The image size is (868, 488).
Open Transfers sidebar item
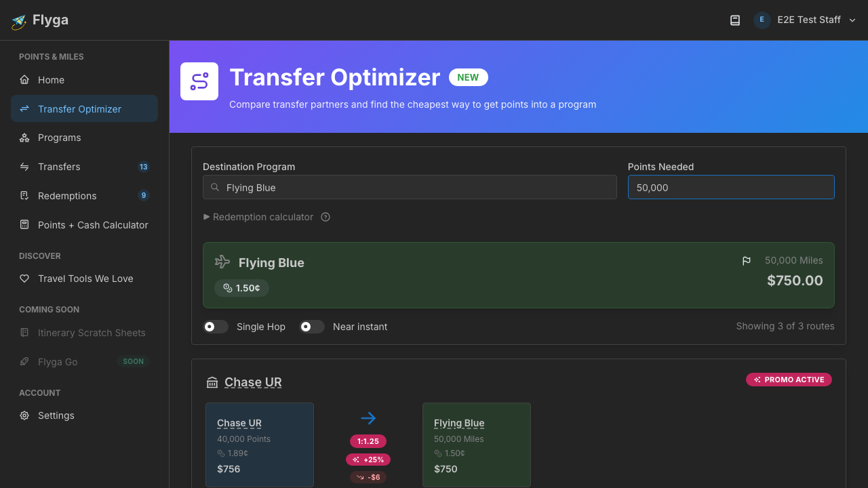[84, 167]
